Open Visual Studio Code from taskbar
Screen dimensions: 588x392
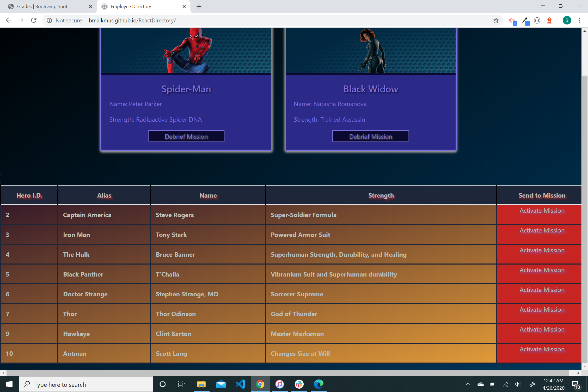pyautogui.click(x=240, y=384)
